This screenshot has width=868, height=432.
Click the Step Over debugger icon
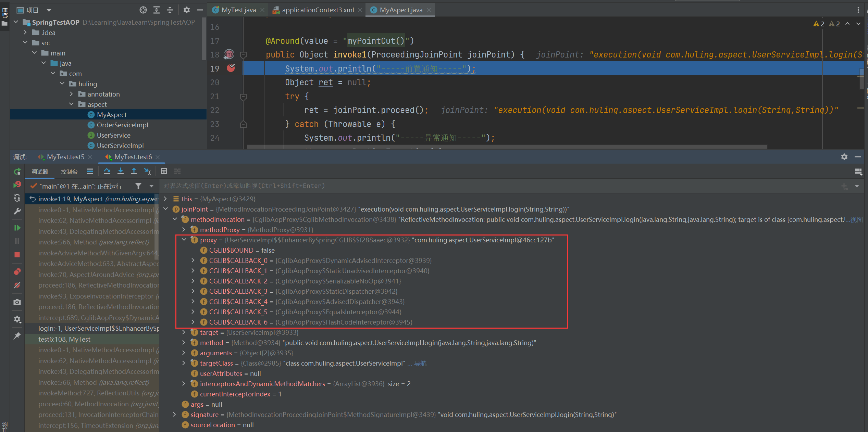click(x=107, y=171)
